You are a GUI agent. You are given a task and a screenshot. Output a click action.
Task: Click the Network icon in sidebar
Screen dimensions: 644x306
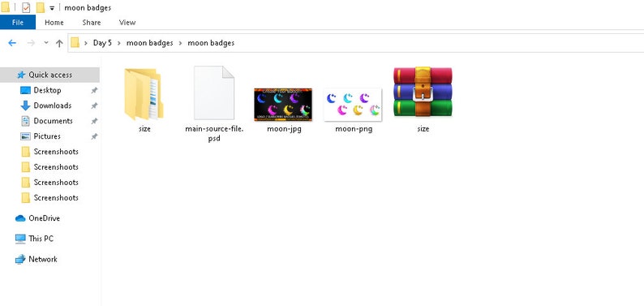coord(20,259)
